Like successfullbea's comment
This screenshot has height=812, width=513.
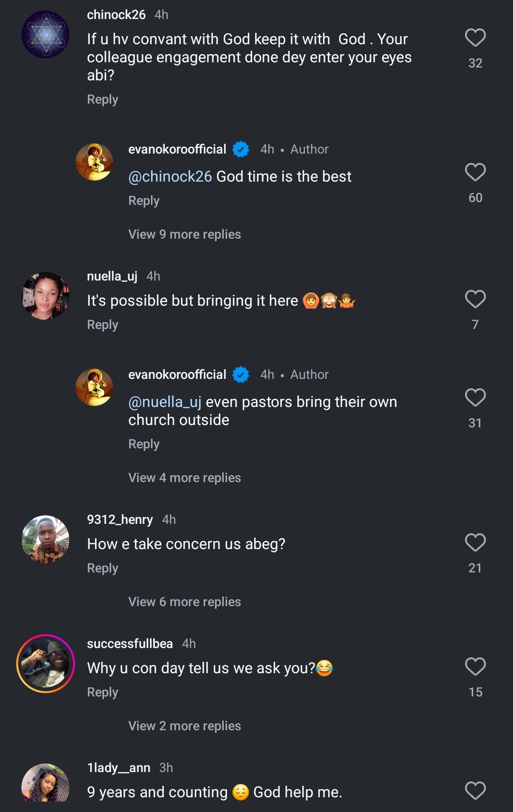click(x=475, y=667)
